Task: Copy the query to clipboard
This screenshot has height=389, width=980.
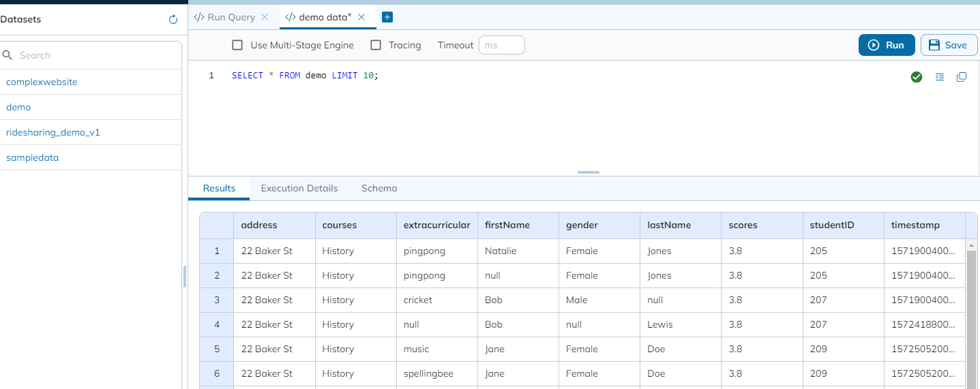Action: click(x=962, y=77)
